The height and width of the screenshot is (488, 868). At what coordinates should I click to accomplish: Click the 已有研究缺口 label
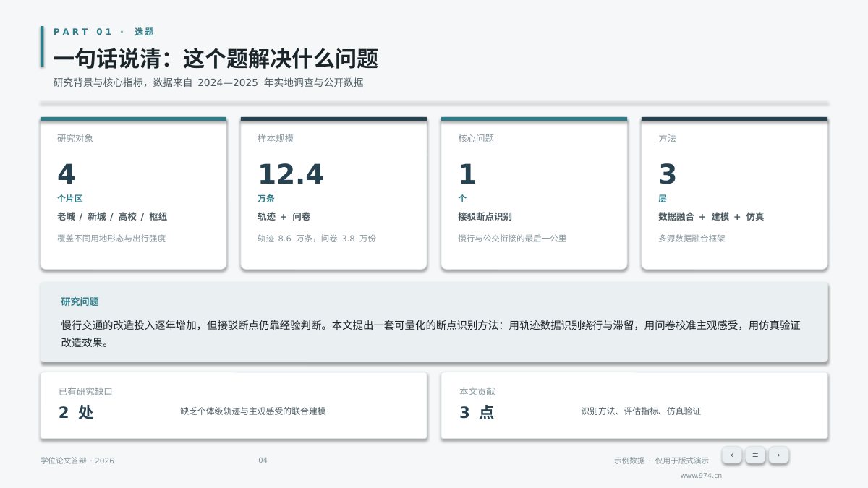[x=85, y=391]
